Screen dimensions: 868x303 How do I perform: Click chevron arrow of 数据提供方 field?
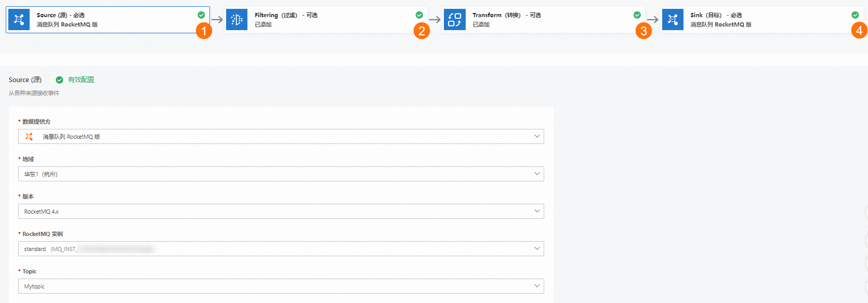pyautogui.click(x=537, y=136)
